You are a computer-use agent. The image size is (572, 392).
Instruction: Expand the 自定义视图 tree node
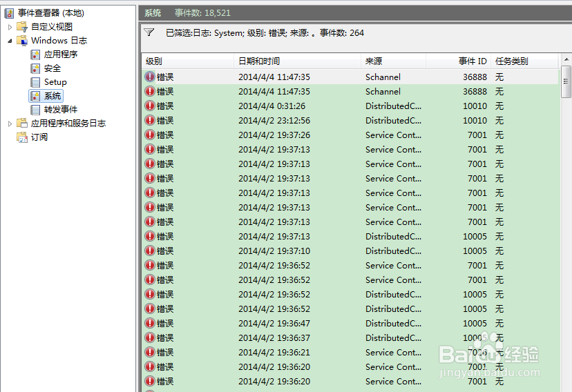click(x=10, y=27)
